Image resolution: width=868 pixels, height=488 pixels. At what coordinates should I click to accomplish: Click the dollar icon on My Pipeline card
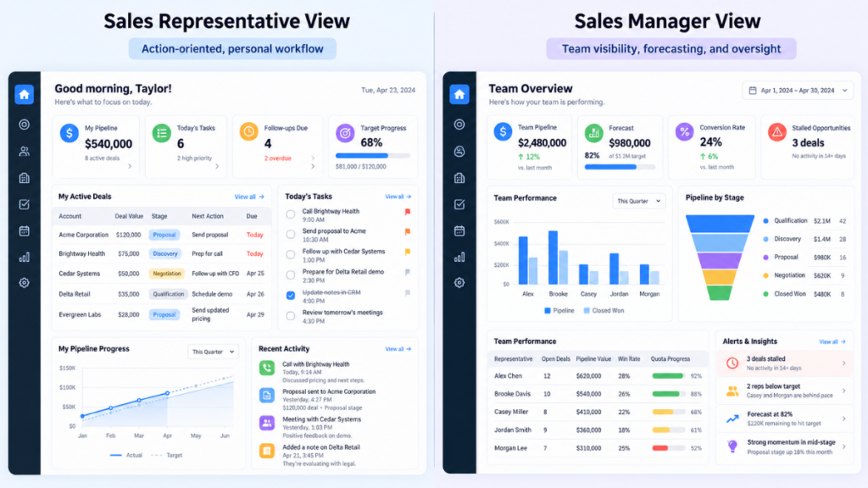point(70,133)
